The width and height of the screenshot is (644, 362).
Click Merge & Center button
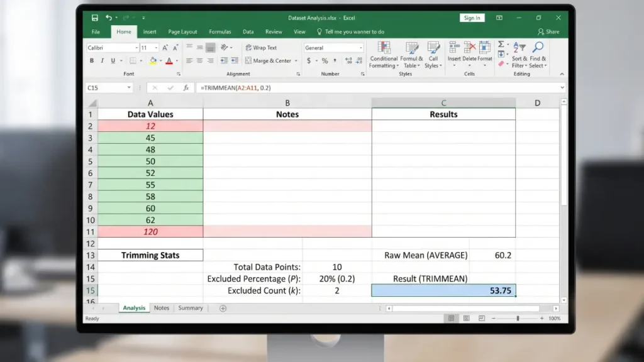pos(268,61)
